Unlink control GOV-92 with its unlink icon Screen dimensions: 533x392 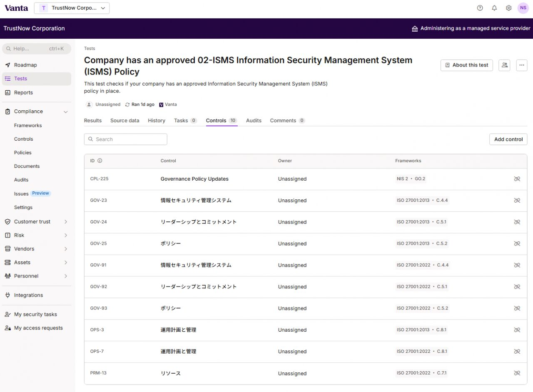517,287
